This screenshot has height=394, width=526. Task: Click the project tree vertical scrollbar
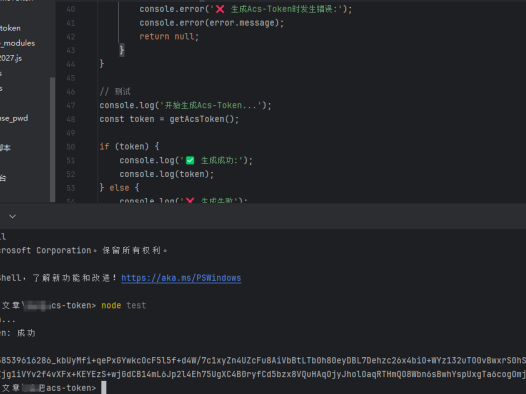[x=52, y=139]
